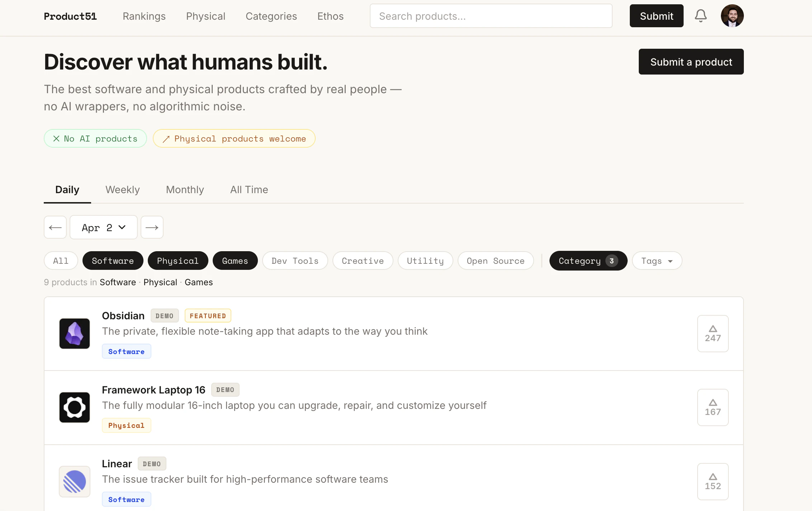Viewport: 812px width, 511px height.
Task: Upvote Linear product
Action: (713, 481)
